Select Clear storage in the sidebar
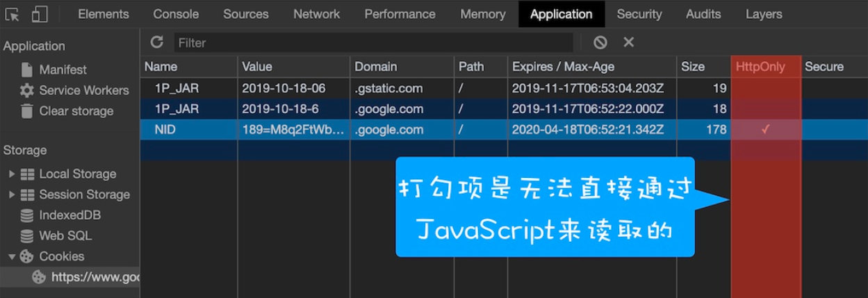The height and width of the screenshot is (298, 868). click(x=76, y=111)
